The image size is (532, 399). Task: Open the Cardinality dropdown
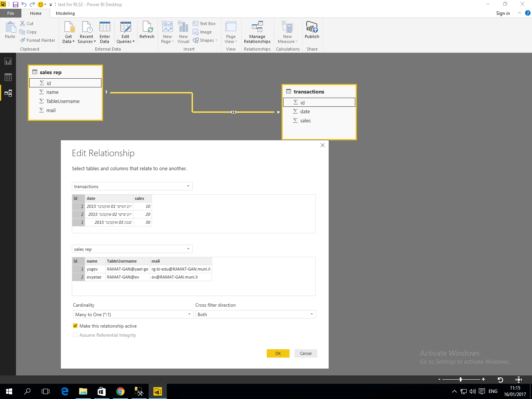tap(133, 314)
